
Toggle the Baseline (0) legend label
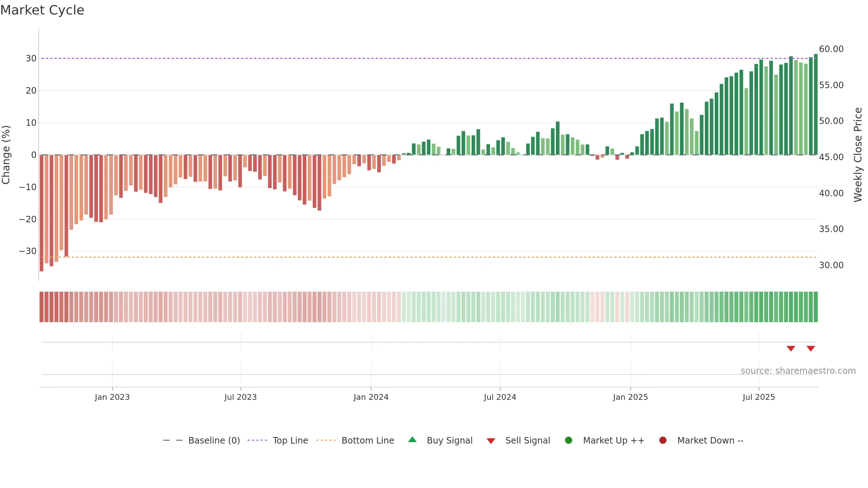tap(214, 441)
